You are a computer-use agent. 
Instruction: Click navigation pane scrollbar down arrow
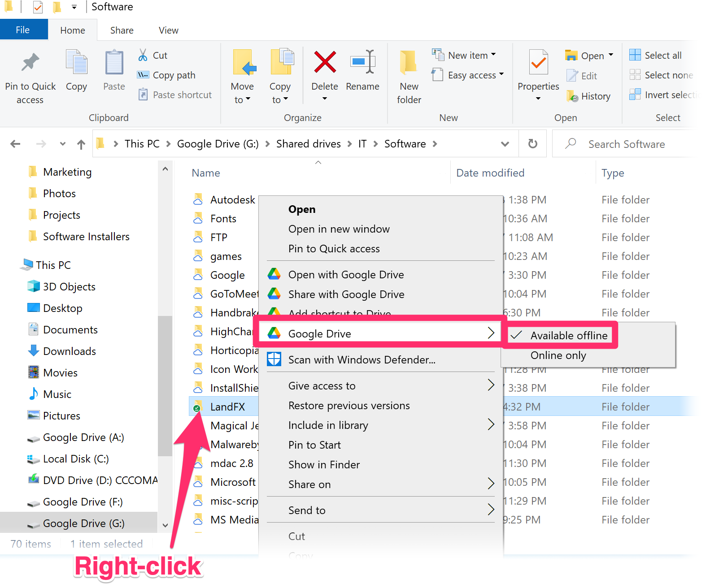(165, 525)
